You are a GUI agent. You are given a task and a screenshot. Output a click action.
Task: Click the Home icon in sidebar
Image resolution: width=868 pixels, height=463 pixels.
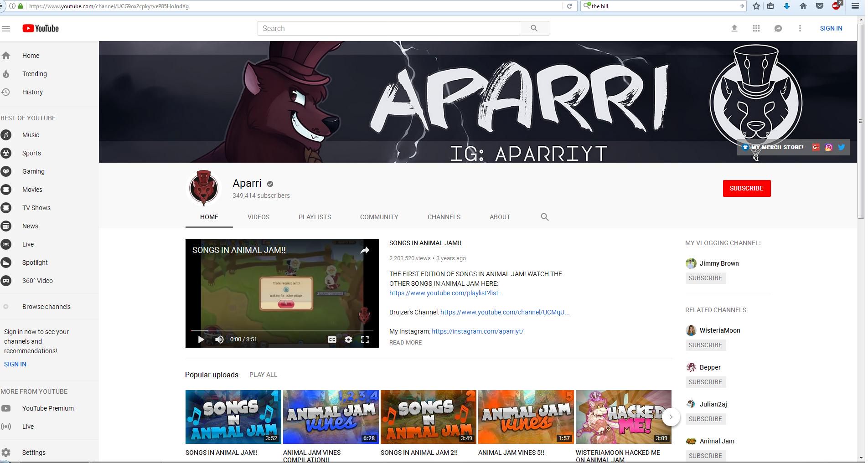pos(6,56)
